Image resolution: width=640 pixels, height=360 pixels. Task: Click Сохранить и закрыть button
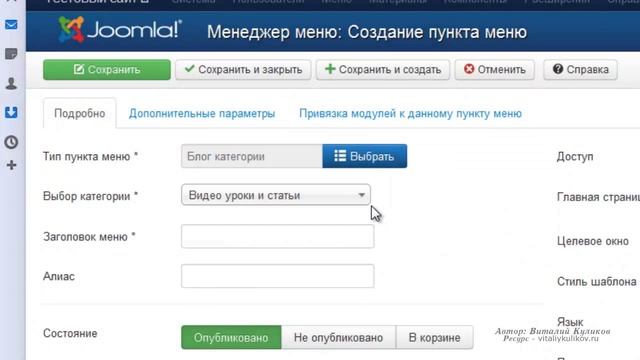pyautogui.click(x=243, y=69)
